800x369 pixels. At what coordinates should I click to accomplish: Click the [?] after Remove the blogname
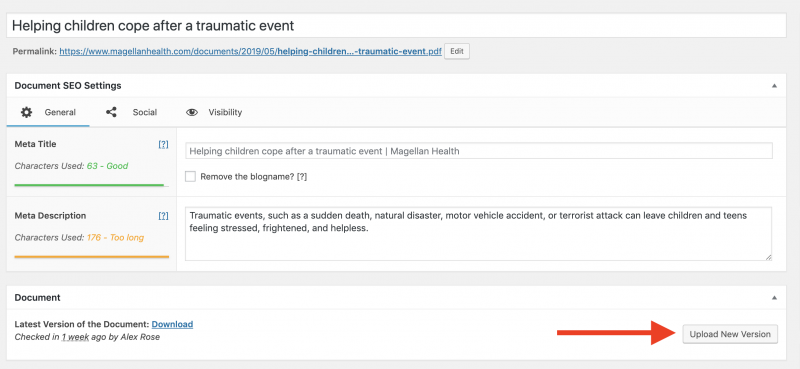302,177
